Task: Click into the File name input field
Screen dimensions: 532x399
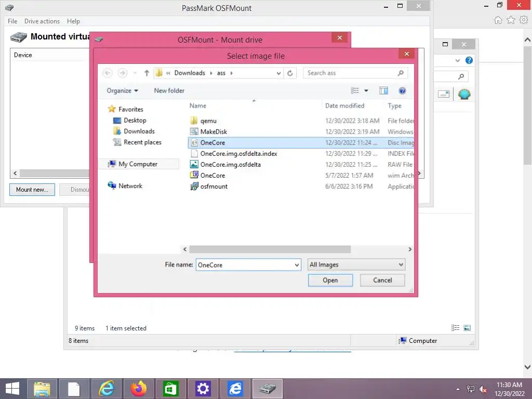Action: pyautogui.click(x=245, y=265)
